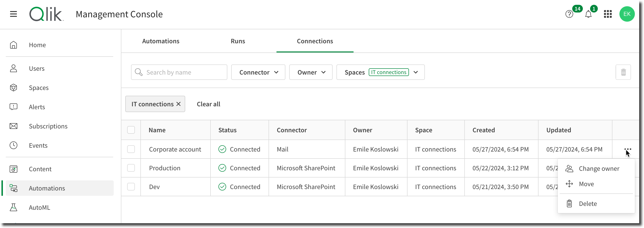The image size is (644, 228).
Task: Click the Qlik logo
Action: (x=46, y=14)
